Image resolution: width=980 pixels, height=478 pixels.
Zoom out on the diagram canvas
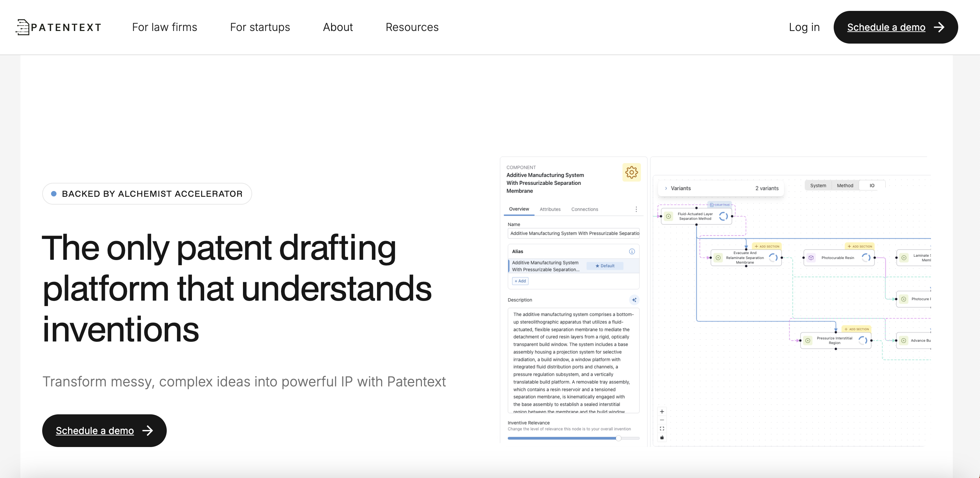tap(661, 420)
